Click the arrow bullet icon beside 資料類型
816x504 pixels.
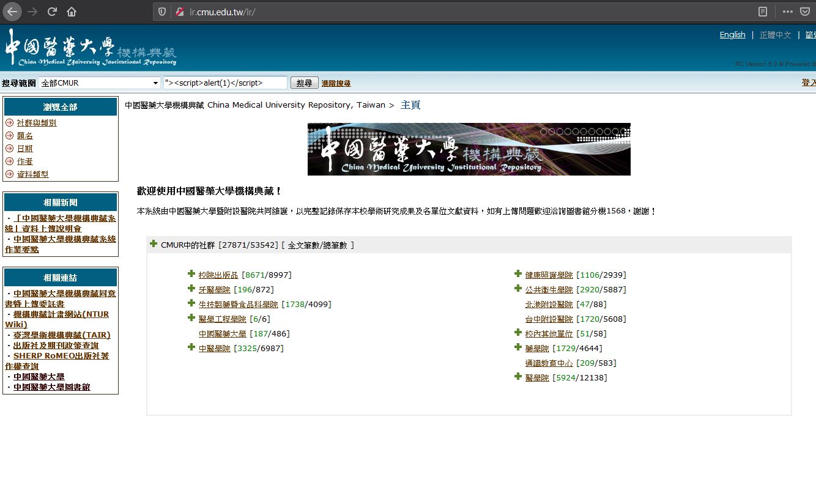point(9,174)
